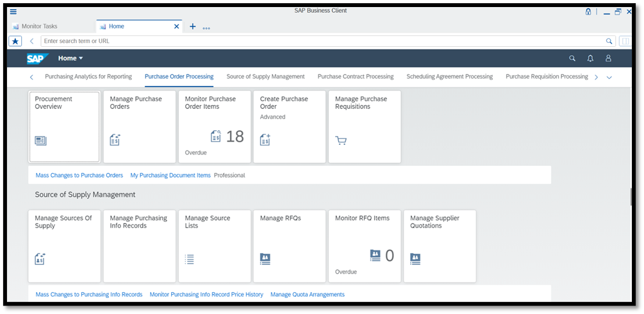Click the Manage Purchase Orders tile icon

pyautogui.click(x=115, y=140)
